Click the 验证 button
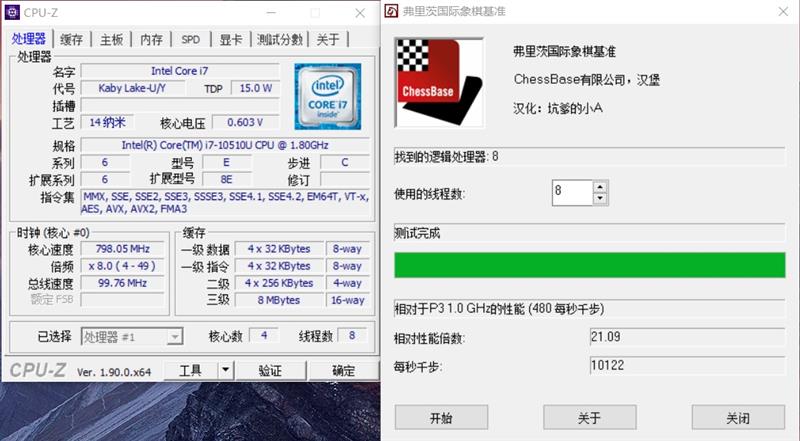 (x=270, y=371)
